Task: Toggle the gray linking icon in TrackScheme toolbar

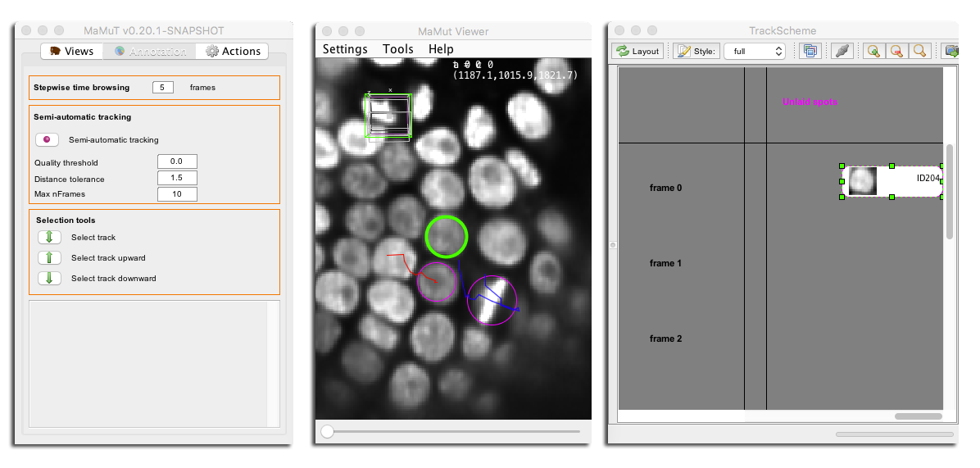Action: [x=842, y=52]
